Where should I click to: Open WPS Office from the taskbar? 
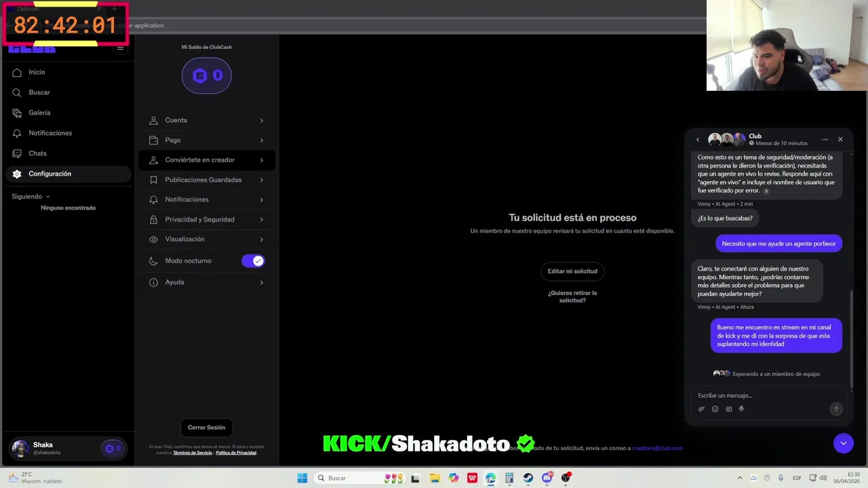[472, 478]
